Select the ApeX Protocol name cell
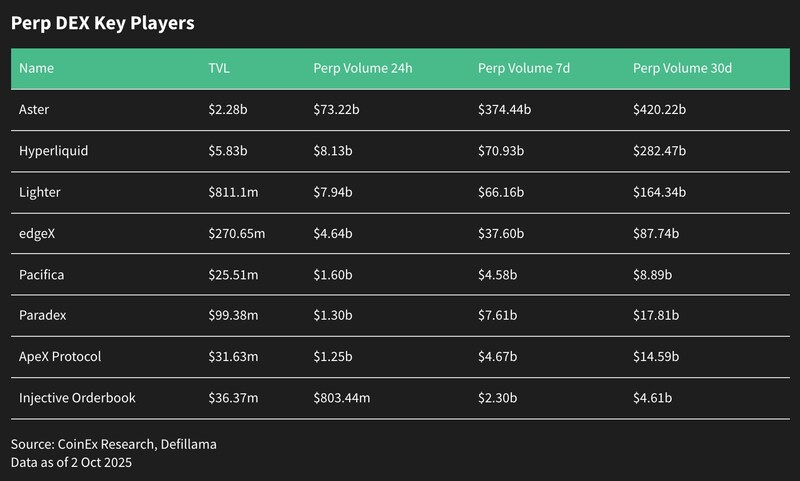The width and height of the screenshot is (800, 481). coord(60,356)
